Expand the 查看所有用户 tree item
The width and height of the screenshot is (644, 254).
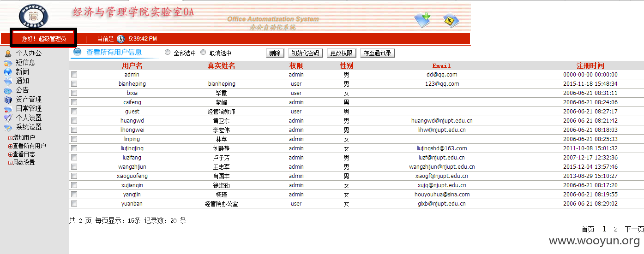(x=10, y=146)
